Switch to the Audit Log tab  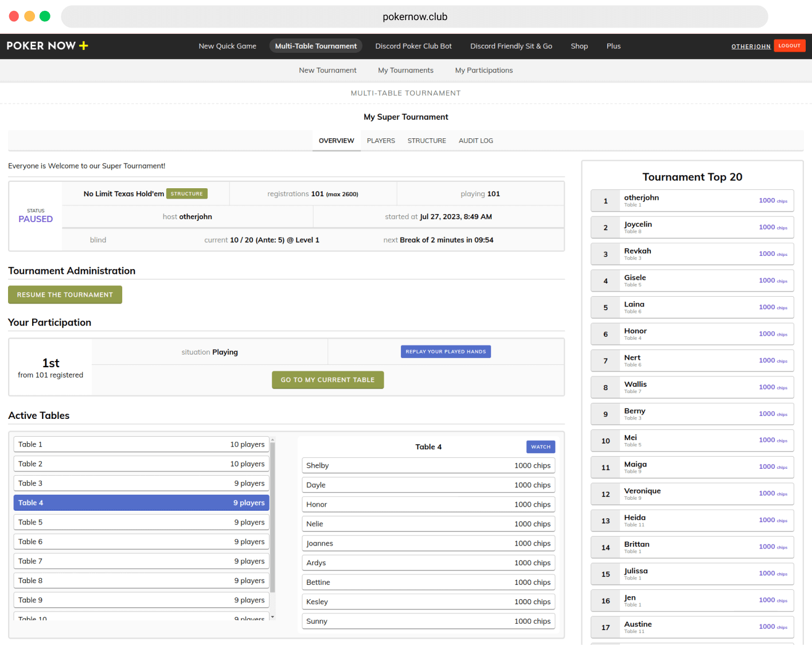pos(476,141)
